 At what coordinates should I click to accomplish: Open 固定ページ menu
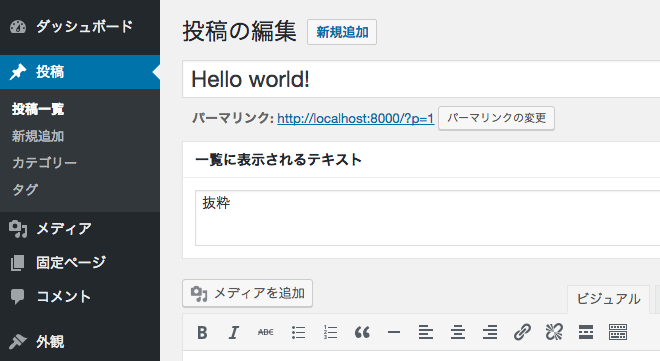[80, 263]
